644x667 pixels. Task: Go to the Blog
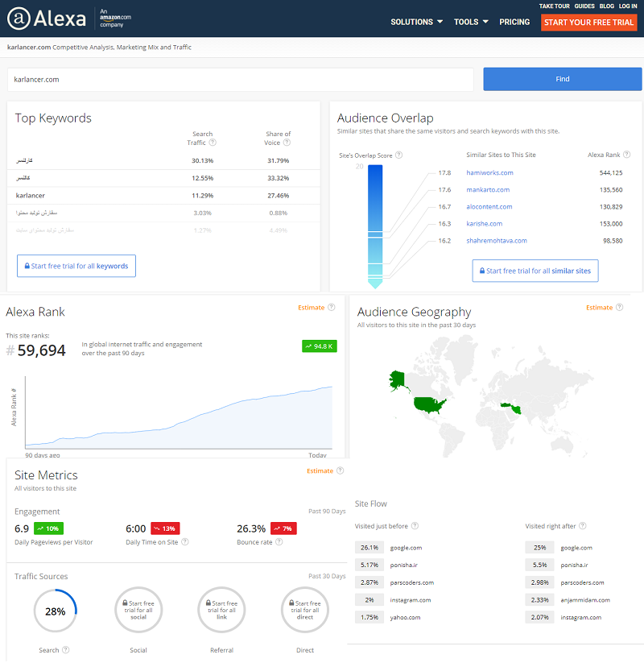(607, 6)
